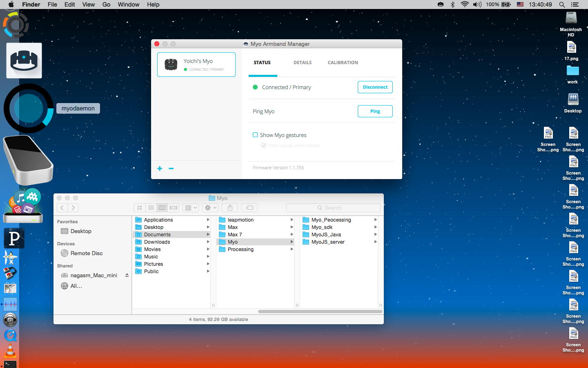The width and height of the screenshot is (588, 368).
Task: Click the minus icon to remove Myo
Action: pos(171,168)
